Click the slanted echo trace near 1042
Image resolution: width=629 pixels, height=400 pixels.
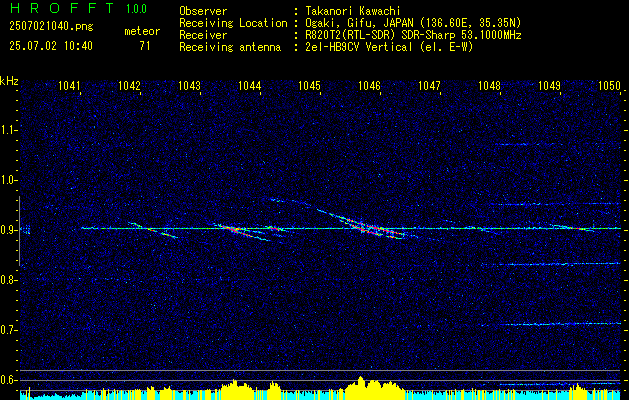click(x=152, y=230)
